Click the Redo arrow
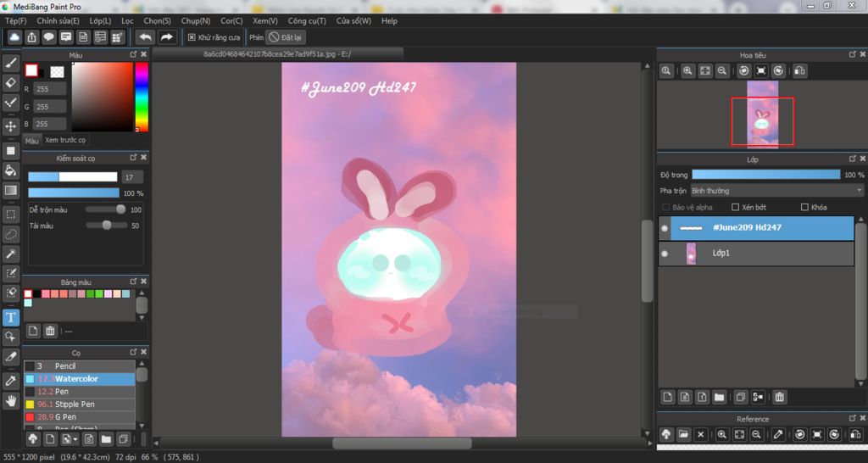Screen dimensions: 868x463 click(166, 37)
